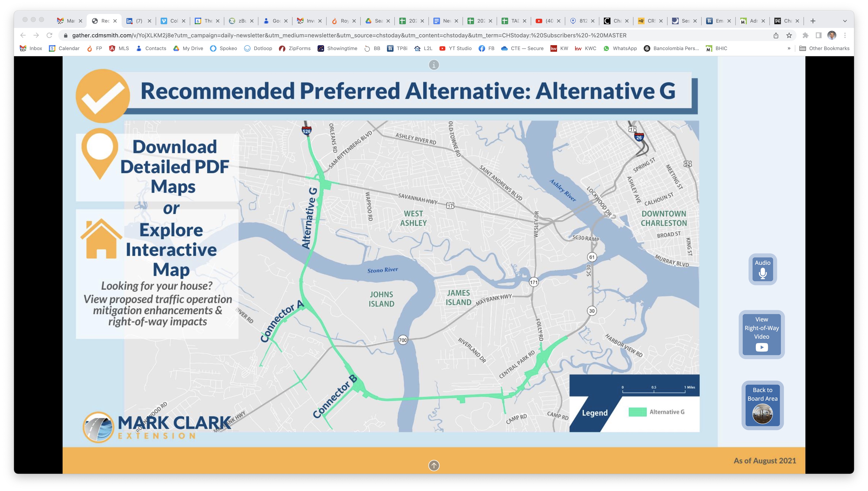Click the info circle icon above the slide
This screenshot has width=868, height=491.
point(434,65)
